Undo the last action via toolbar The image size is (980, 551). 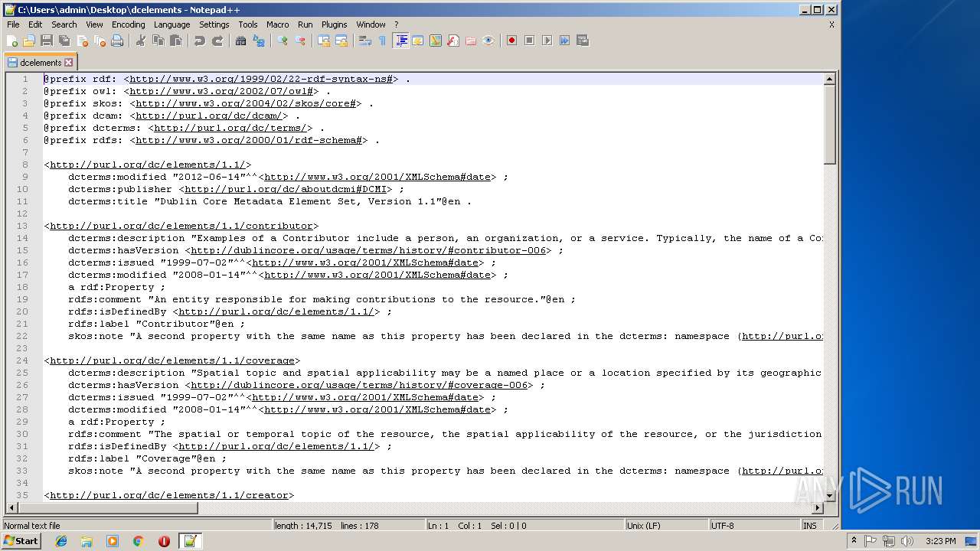(x=200, y=41)
